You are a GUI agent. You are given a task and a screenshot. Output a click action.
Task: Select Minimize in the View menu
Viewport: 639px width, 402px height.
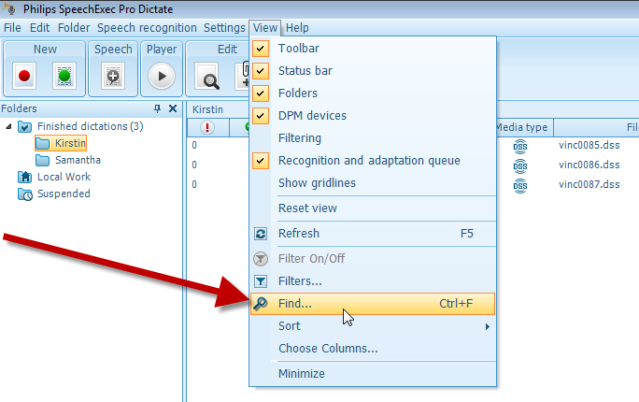301,374
